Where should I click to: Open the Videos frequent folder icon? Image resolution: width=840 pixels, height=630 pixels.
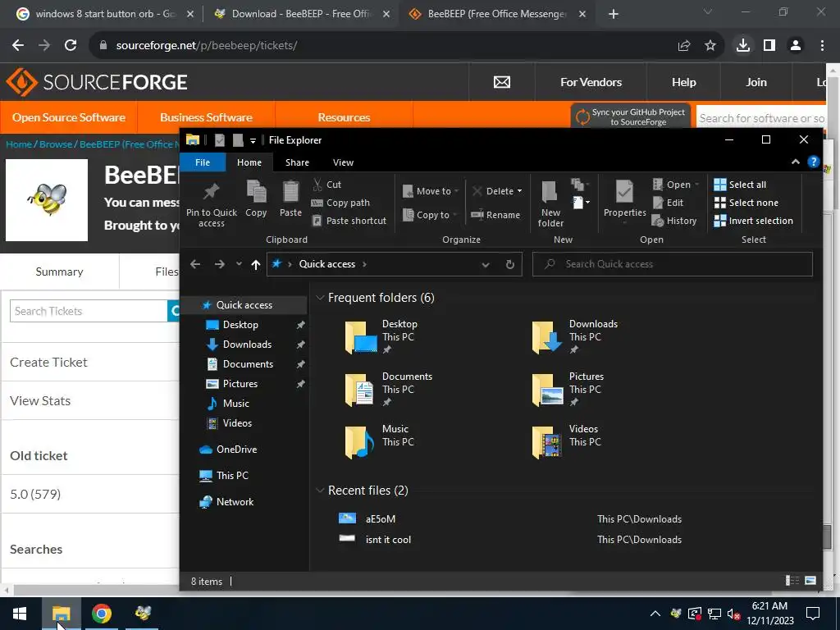[547, 442]
